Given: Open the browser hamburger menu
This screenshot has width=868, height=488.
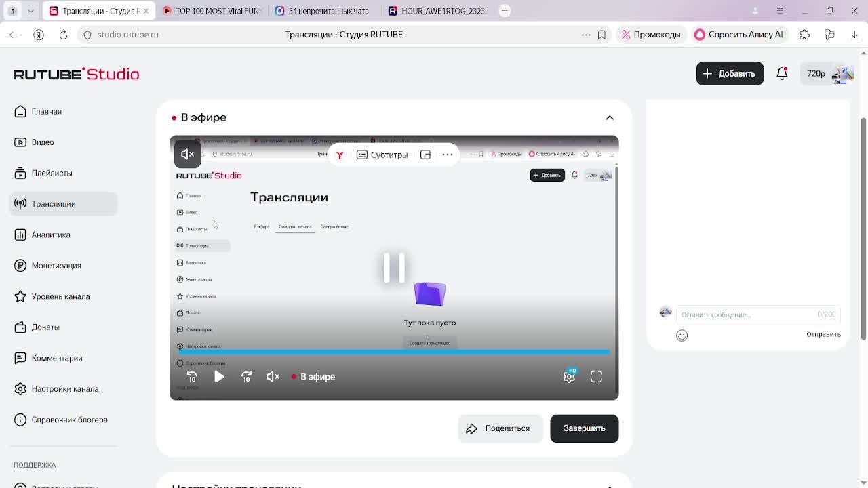Looking at the screenshot, I should 779,11.
